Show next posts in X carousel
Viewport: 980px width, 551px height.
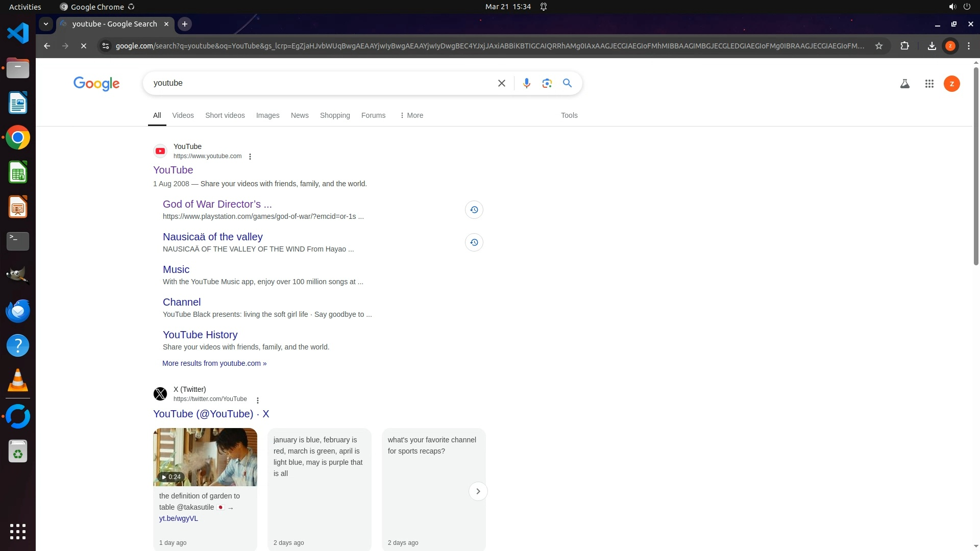(x=478, y=491)
